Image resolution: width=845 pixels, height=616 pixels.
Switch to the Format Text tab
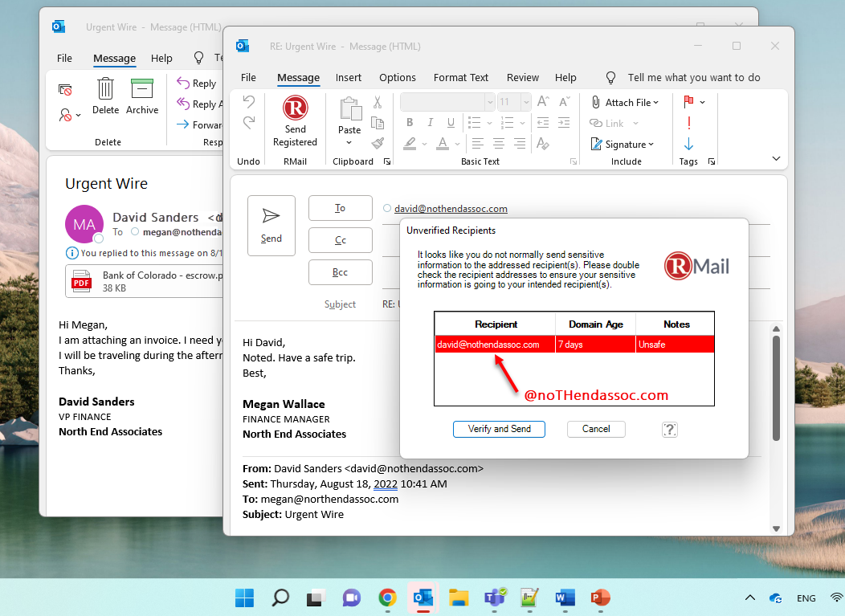(460, 77)
